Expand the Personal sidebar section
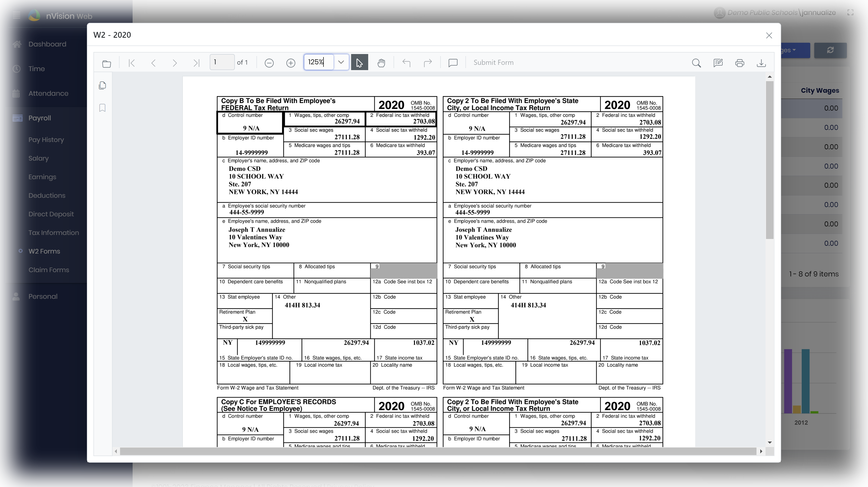The height and width of the screenshot is (487, 868). (x=43, y=296)
